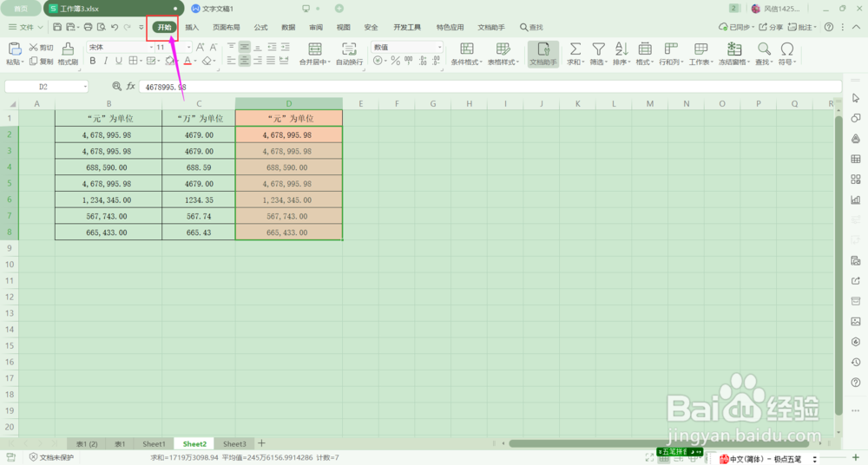Screen dimensions: 868x465
Task: Undo the last action
Action: pyautogui.click(x=115, y=27)
